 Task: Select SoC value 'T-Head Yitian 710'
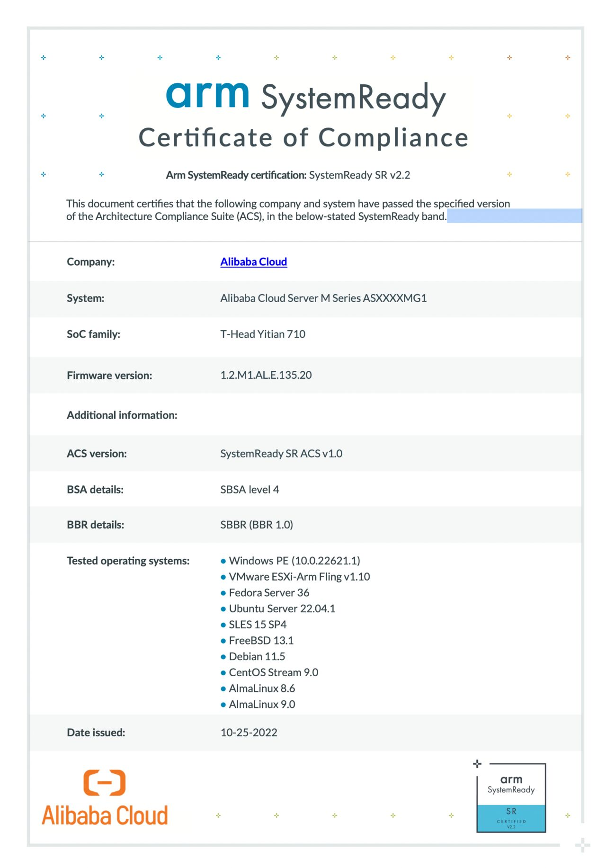click(x=263, y=334)
